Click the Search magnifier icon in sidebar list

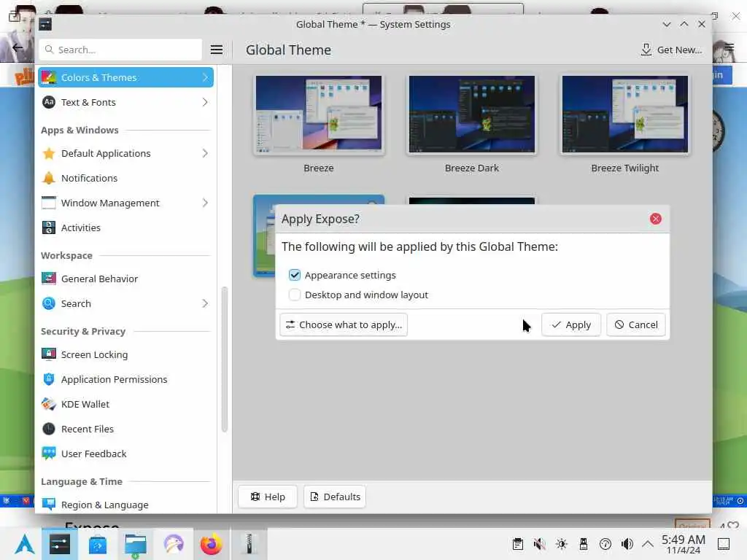(x=49, y=303)
